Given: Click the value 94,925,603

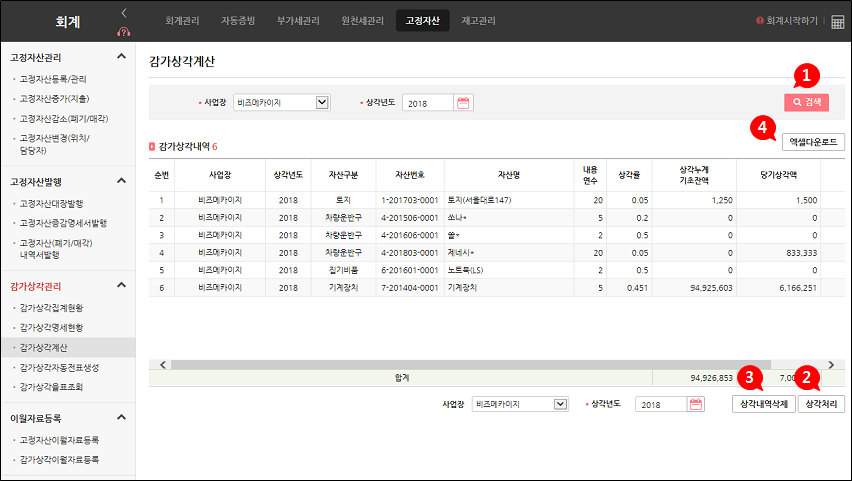Looking at the screenshot, I should click(711, 288).
